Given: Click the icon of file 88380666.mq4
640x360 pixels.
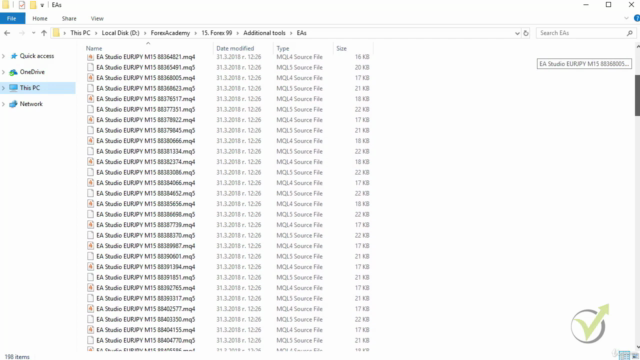Looking at the screenshot, I should pyautogui.click(x=90, y=141).
